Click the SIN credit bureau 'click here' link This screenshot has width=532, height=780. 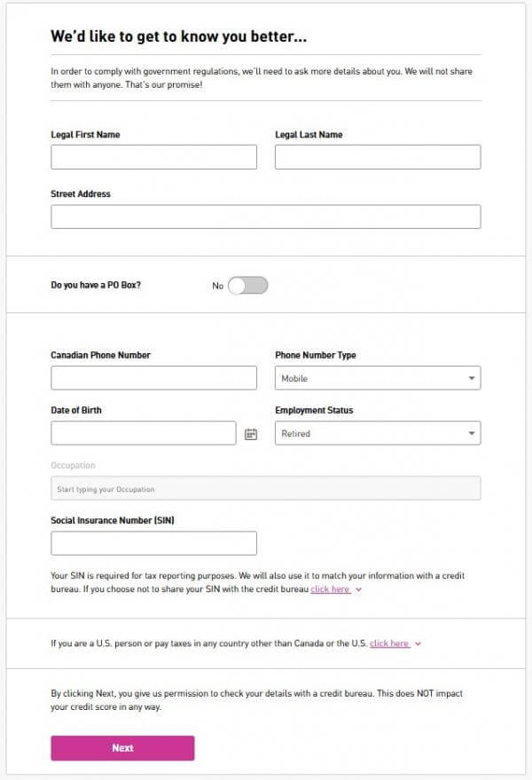pyautogui.click(x=330, y=589)
